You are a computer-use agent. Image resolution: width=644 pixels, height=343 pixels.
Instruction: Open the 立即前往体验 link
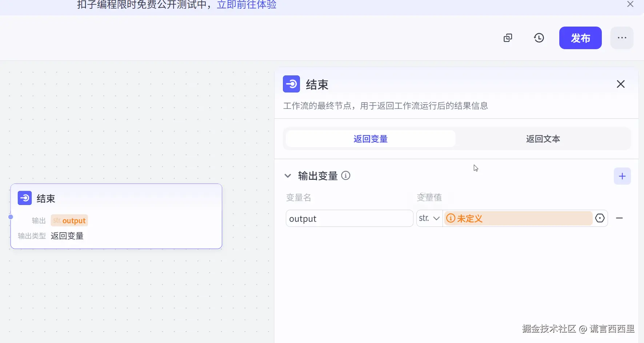click(x=247, y=5)
